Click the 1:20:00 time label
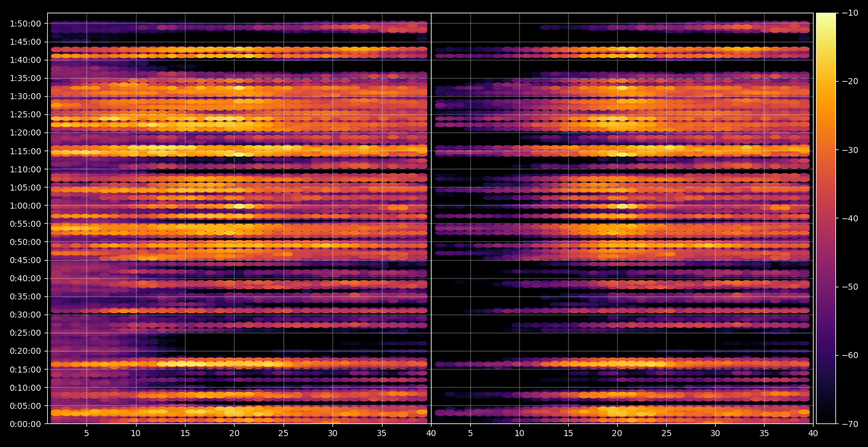This screenshot has width=868, height=447. pyautogui.click(x=26, y=132)
